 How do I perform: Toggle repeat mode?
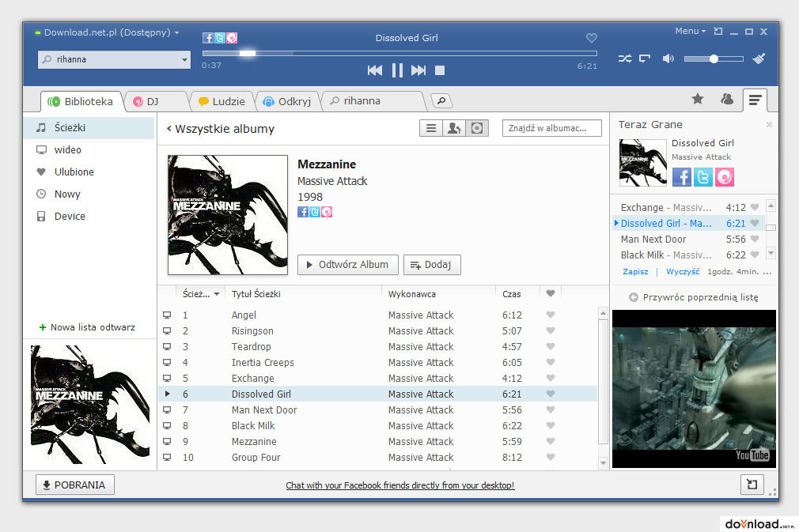[645, 58]
